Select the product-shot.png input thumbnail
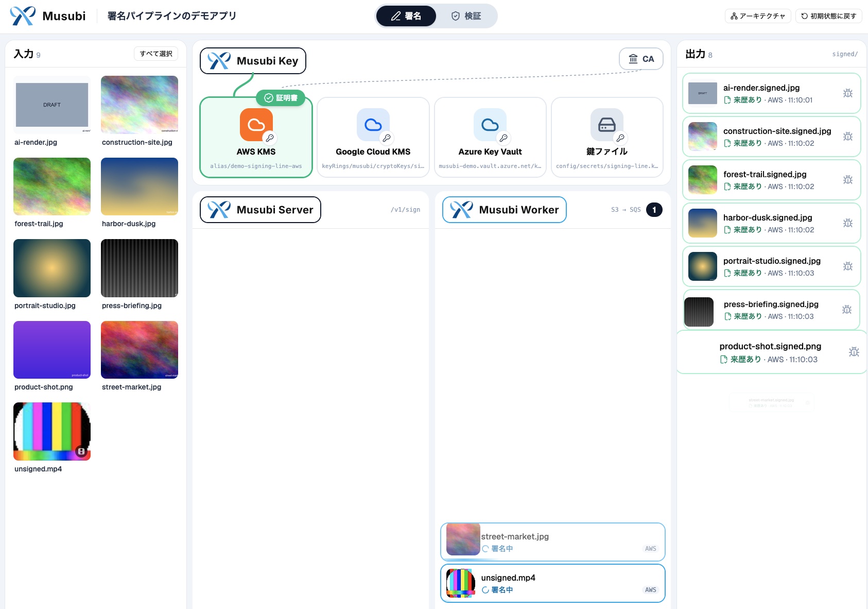This screenshot has width=868, height=609. pyautogui.click(x=52, y=350)
